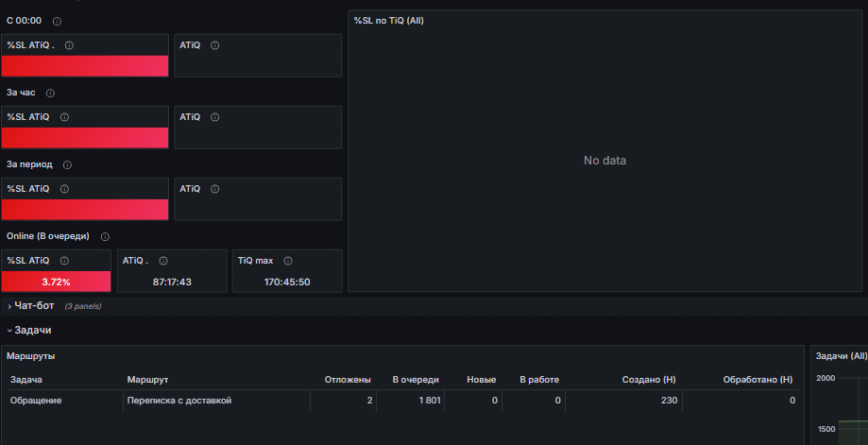Collapse the Задачи row
The height and width of the screenshot is (445, 868).
tap(32, 330)
